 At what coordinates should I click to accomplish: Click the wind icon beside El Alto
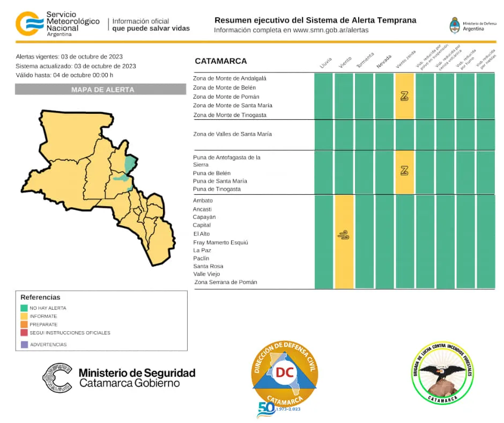point(344,235)
